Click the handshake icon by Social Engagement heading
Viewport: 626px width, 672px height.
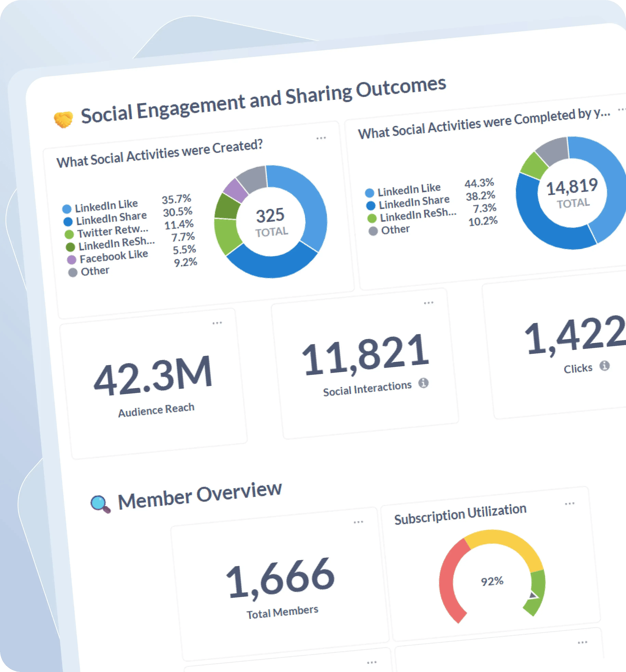[x=63, y=120]
